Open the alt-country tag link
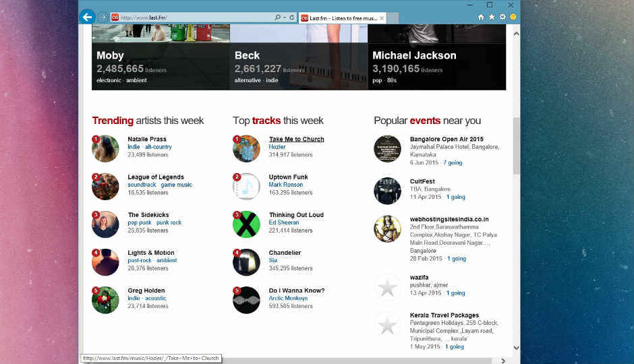 tap(158, 147)
